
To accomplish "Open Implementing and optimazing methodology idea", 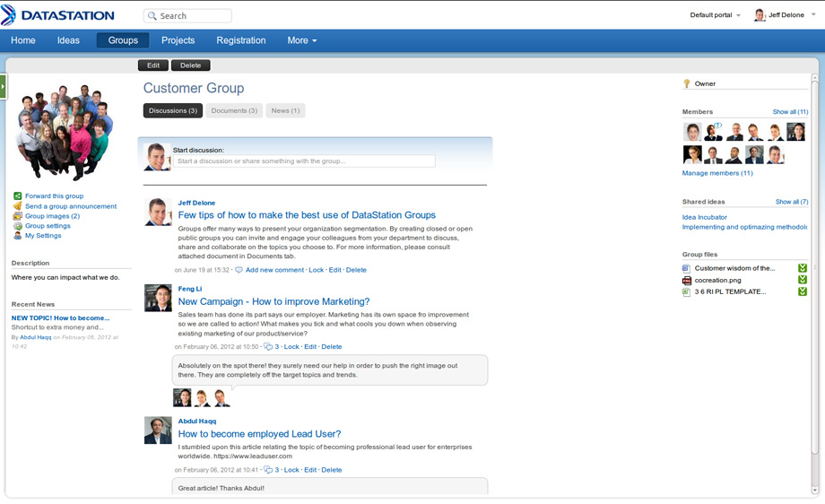I will [x=744, y=227].
